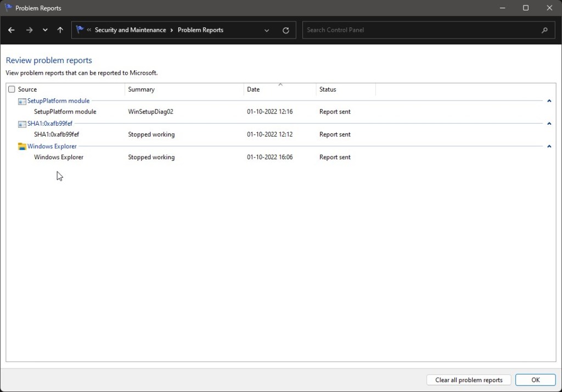Refresh the Problem Reports page
The width and height of the screenshot is (562, 392).
(285, 31)
